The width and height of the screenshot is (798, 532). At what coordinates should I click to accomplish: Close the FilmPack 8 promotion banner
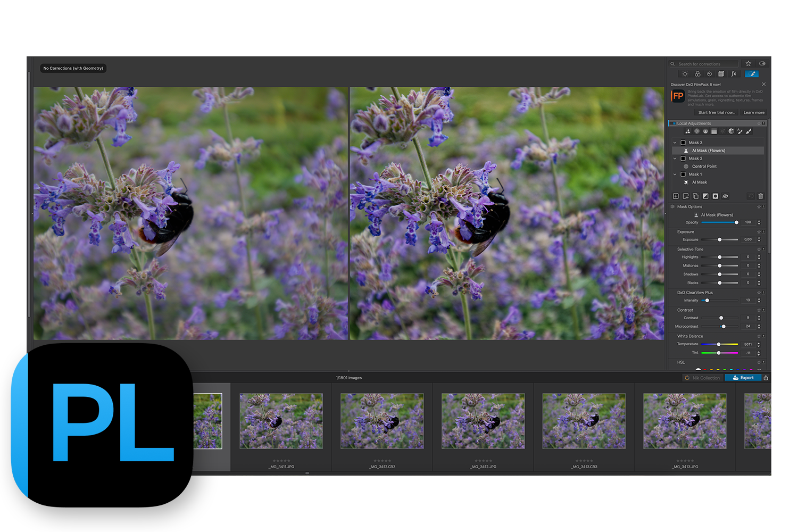[764, 84]
